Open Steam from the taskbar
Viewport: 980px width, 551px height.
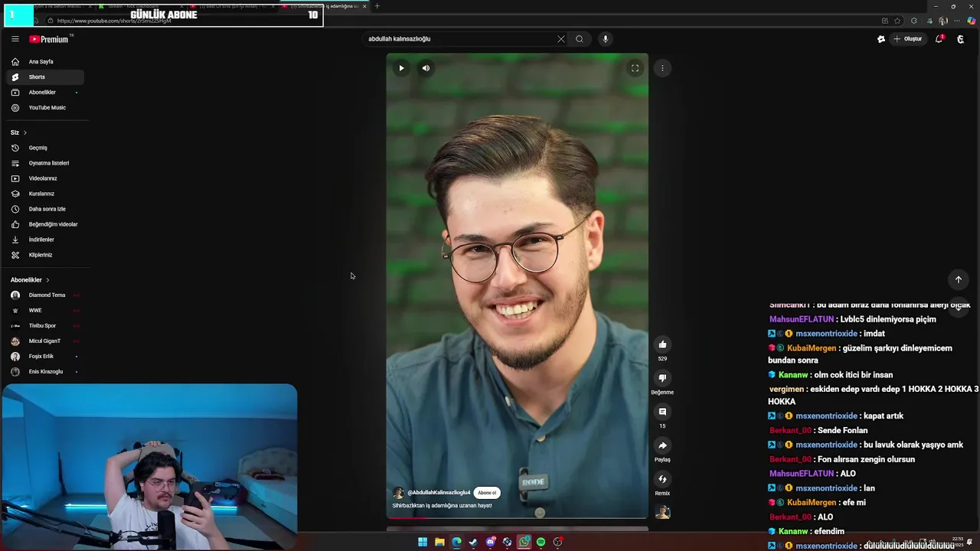tap(473, 542)
